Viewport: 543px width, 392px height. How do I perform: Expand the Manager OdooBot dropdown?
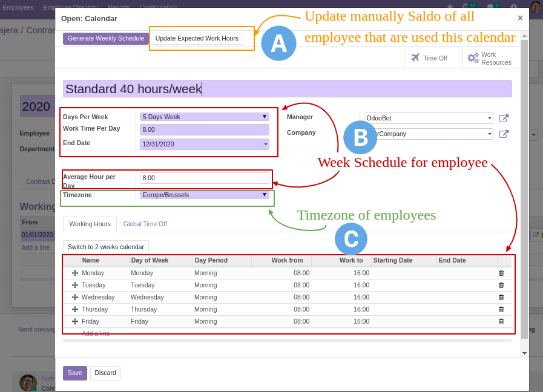[x=428, y=119]
